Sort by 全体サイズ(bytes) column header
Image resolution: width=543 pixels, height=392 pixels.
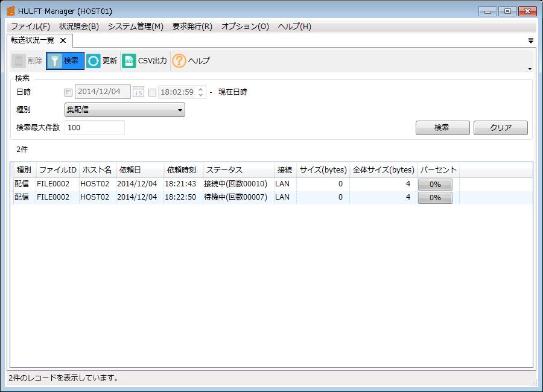click(x=383, y=170)
